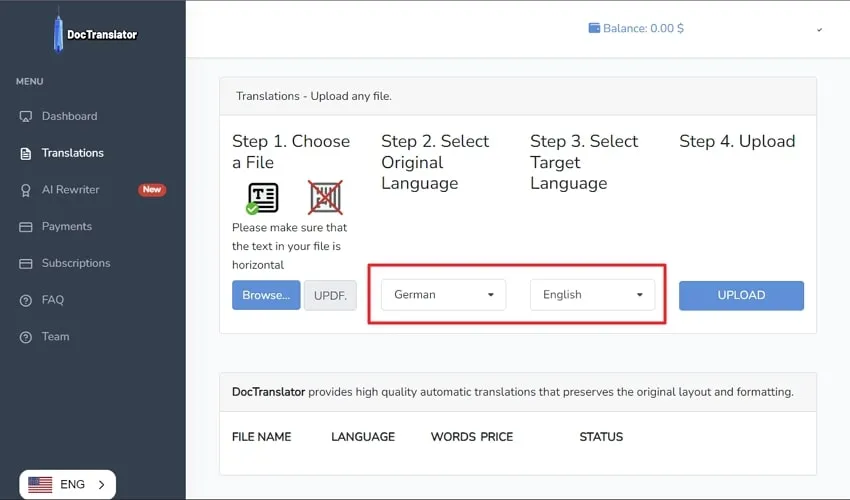Click the PRICE column header
This screenshot has height=500, width=850.
(497, 437)
